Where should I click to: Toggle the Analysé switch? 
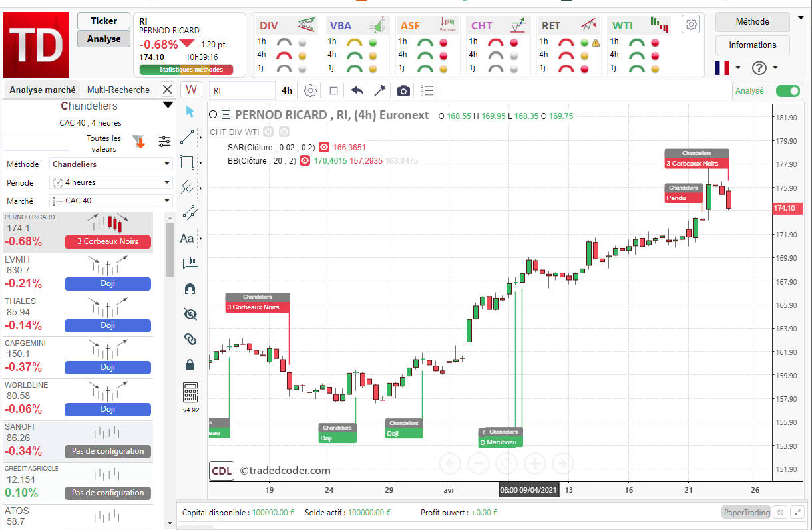(787, 91)
